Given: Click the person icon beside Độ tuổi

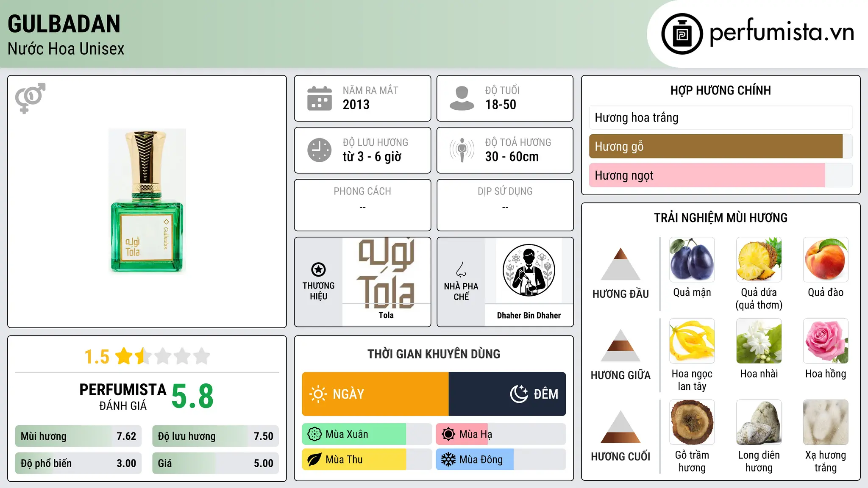Looking at the screenshot, I should 462,98.
